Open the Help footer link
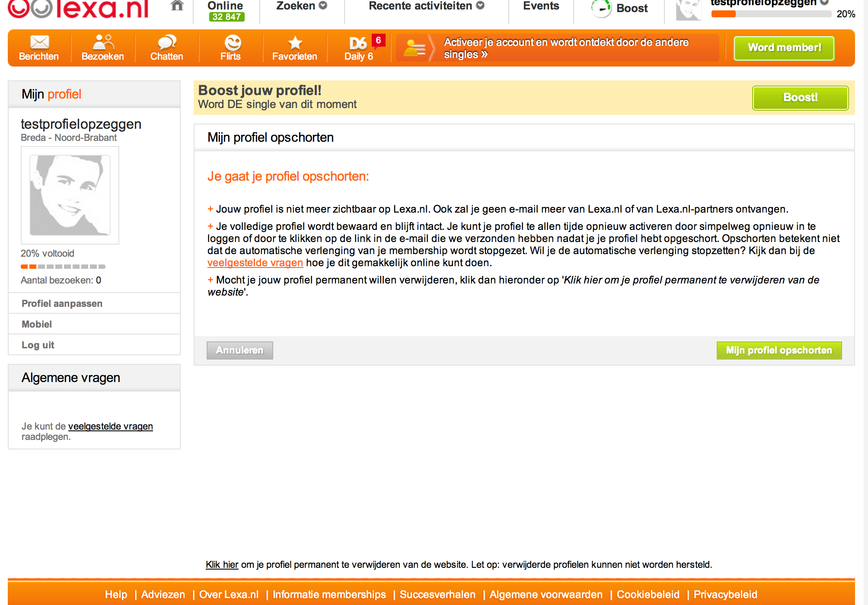This screenshot has height=605, width=868. (x=116, y=595)
